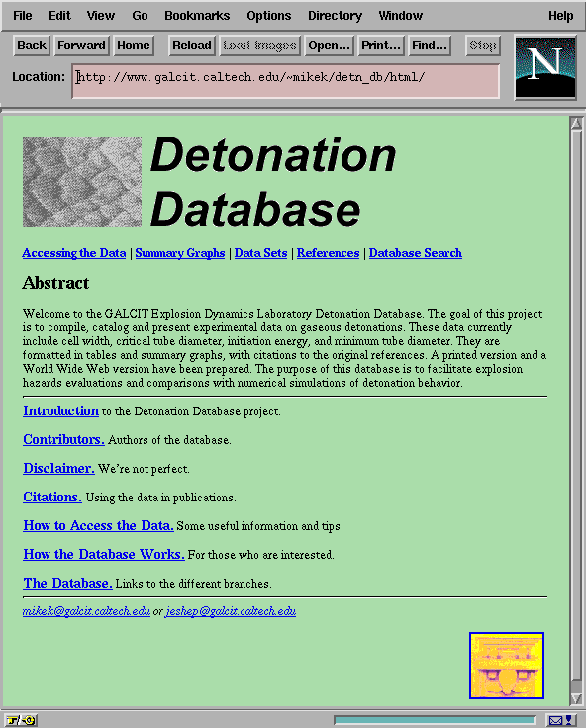586x728 pixels.
Task: Click the Load Images button
Action: coord(259,45)
